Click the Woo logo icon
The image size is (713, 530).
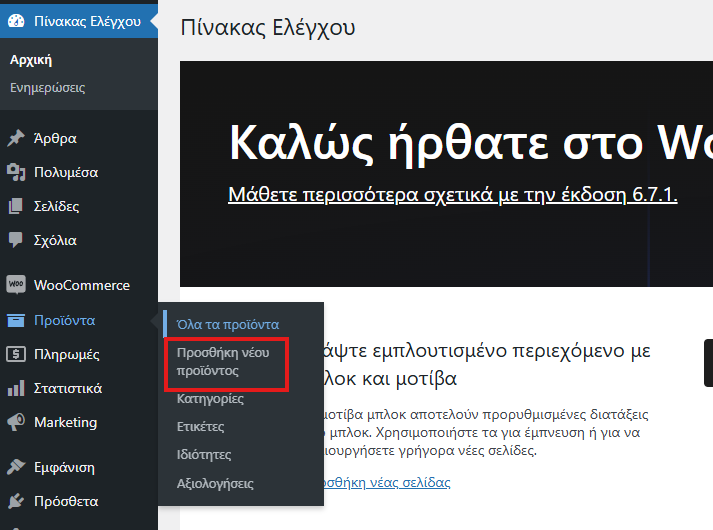[x=16, y=285]
